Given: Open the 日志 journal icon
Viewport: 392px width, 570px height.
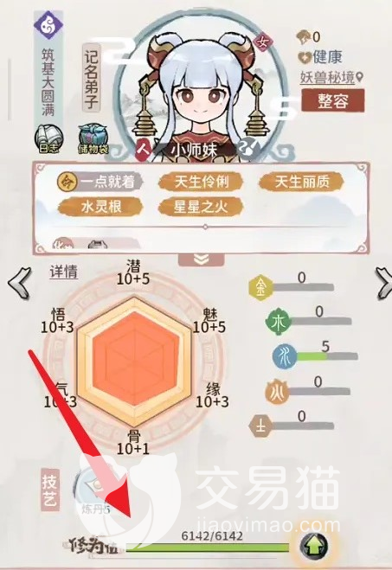Looking at the screenshot, I should 49,139.
